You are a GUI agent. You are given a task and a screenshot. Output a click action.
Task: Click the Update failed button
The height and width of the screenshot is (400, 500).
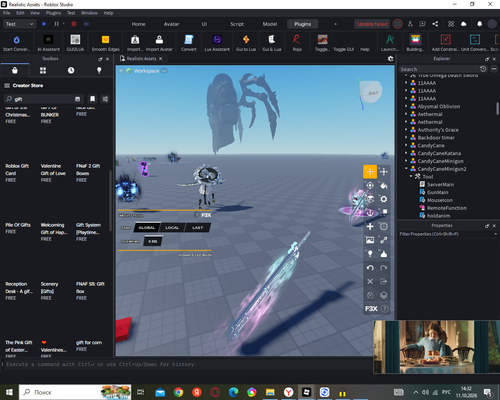(372, 24)
